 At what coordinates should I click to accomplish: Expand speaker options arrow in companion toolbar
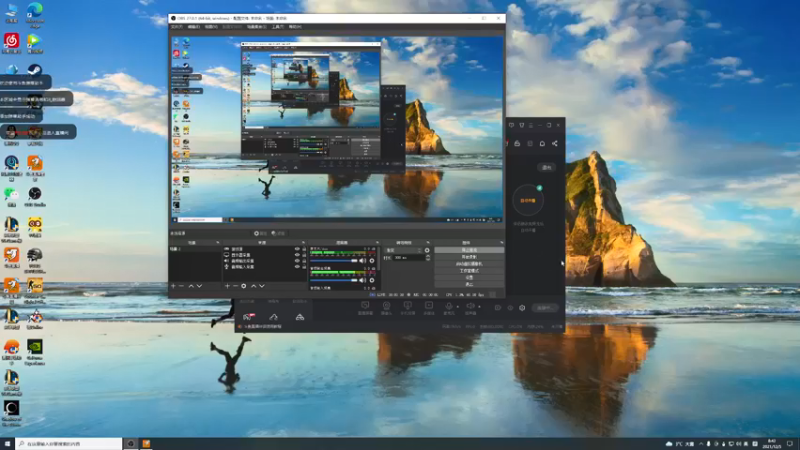[x=479, y=307]
